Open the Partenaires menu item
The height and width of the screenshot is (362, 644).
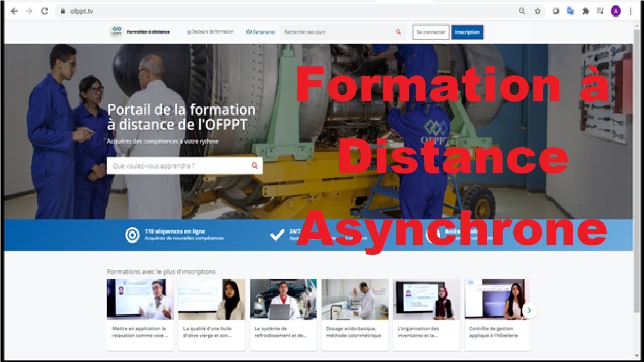pyautogui.click(x=261, y=32)
